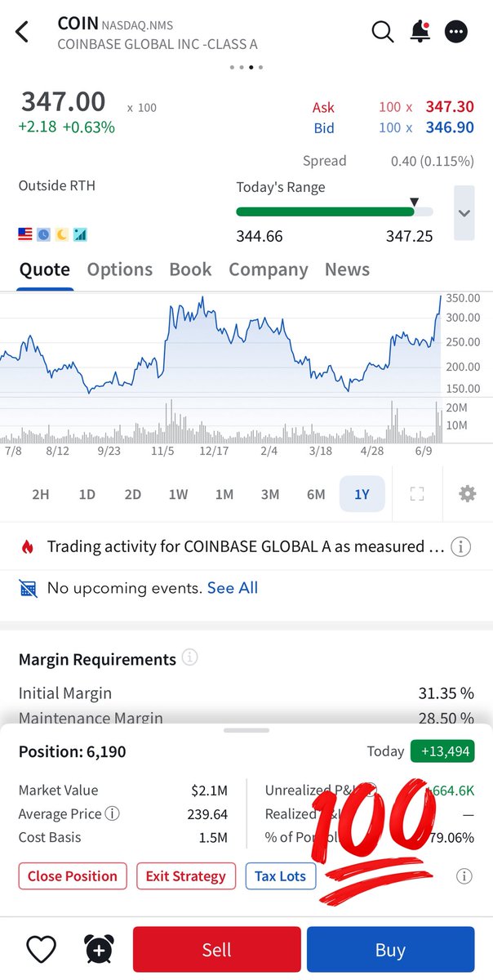Viewport: 493px width, 980px height.
Task: Tap the blue Buy button
Action: pyautogui.click(x=390, y=950)
